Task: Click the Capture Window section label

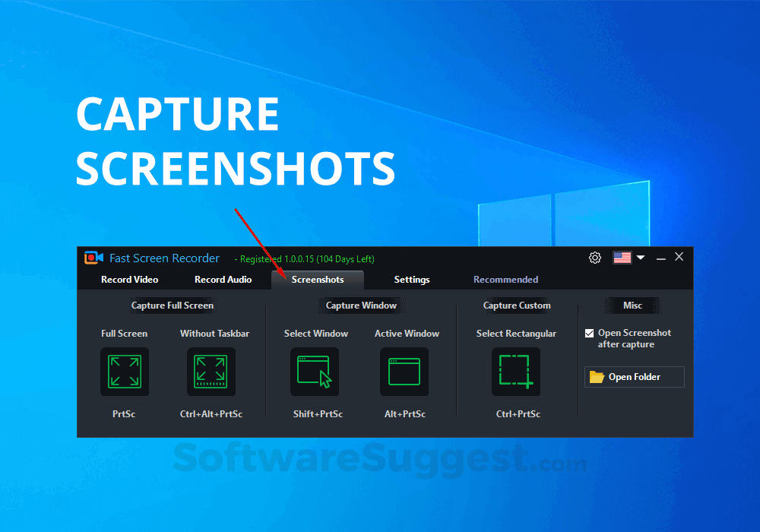Action: [361, 305]
